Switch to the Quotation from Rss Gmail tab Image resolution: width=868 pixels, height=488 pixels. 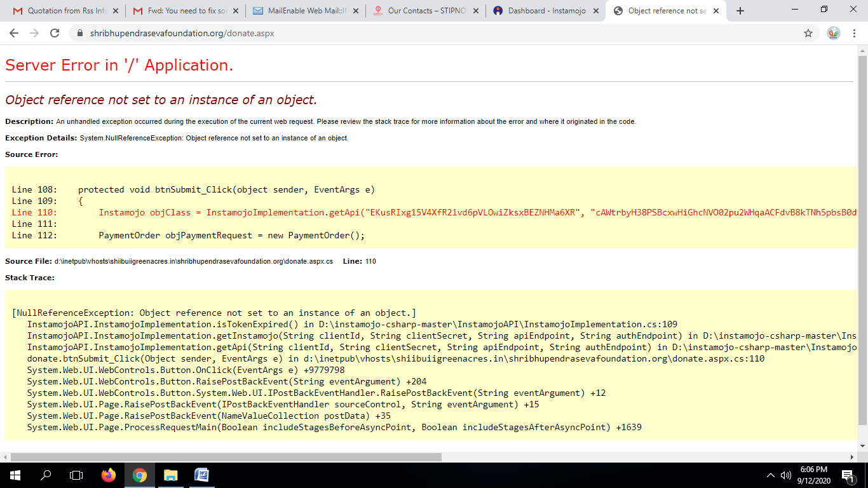pyautogui.click(x=60, y=11)
